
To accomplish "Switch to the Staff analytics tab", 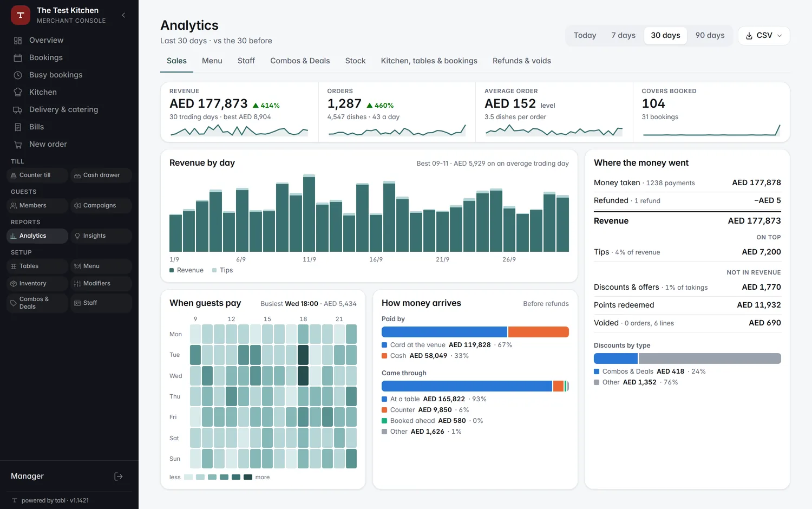I will coord(246,61).
